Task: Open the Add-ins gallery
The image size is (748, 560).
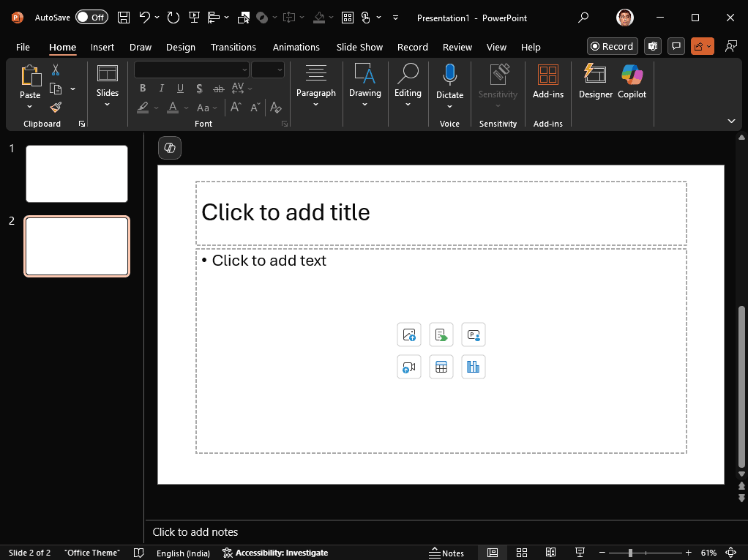Action: pyautogui.click(x=547, y=81)
